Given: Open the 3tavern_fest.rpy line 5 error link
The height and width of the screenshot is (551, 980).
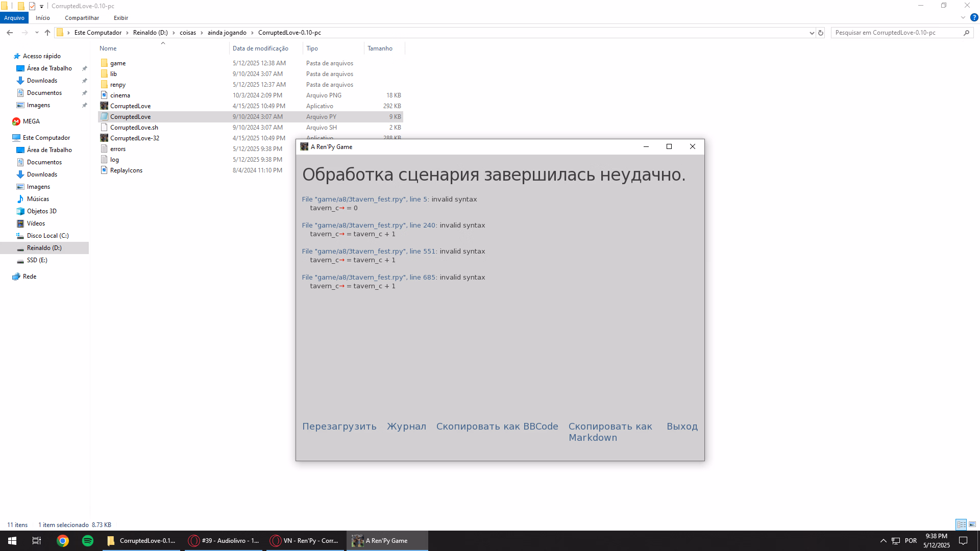Looking at the screenshot, I should pyautogui.click(x=365, y=199).
